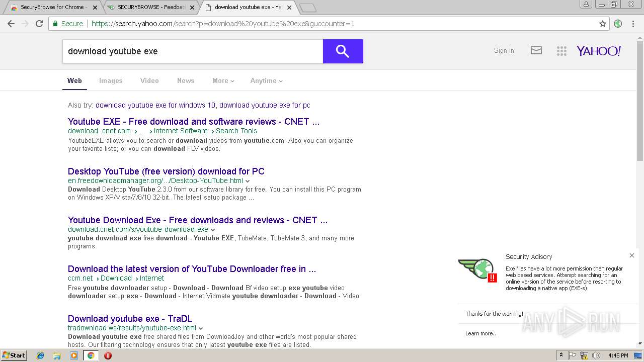Click the SecuryBrowse globe warning icon
This screenshot has width=644, height=362.
[x=477, y=270]
